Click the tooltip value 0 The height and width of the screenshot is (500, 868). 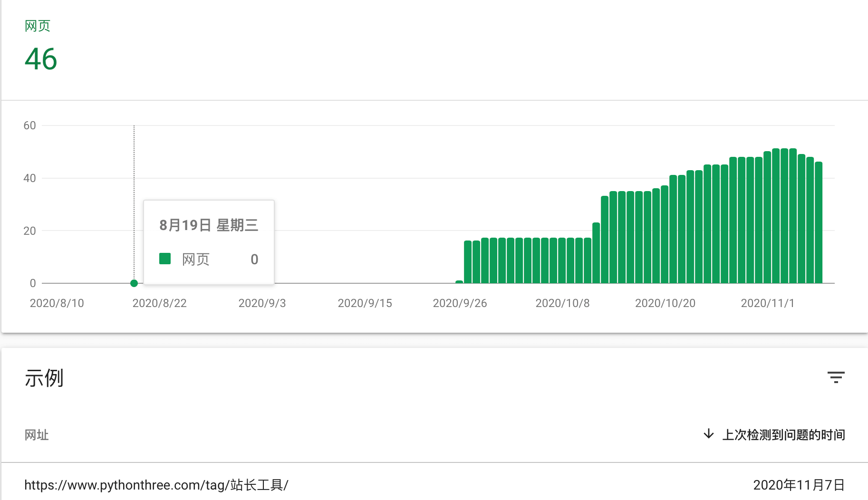coord(254,259)
